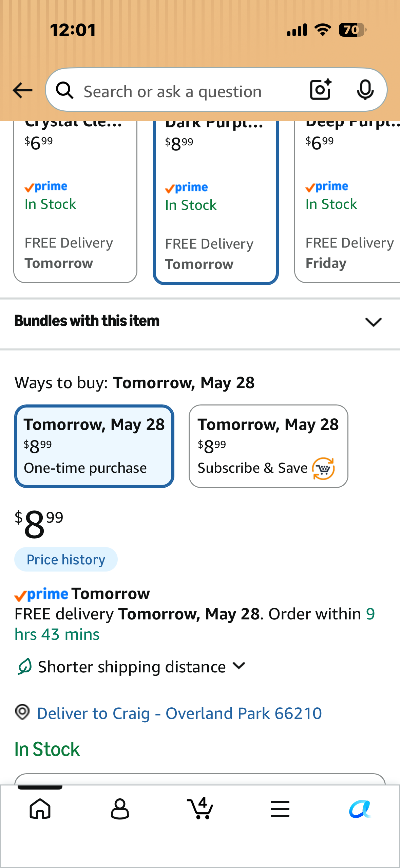Tap the back arrow icon
400x868 pixels.
pos(22,90)
